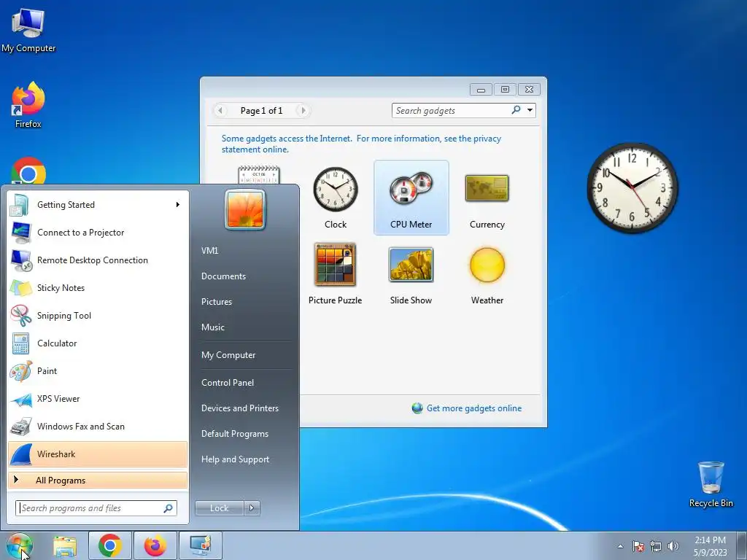Click the XPS Viewer icon
Viewport: 747px width, 560px height.
21,399
